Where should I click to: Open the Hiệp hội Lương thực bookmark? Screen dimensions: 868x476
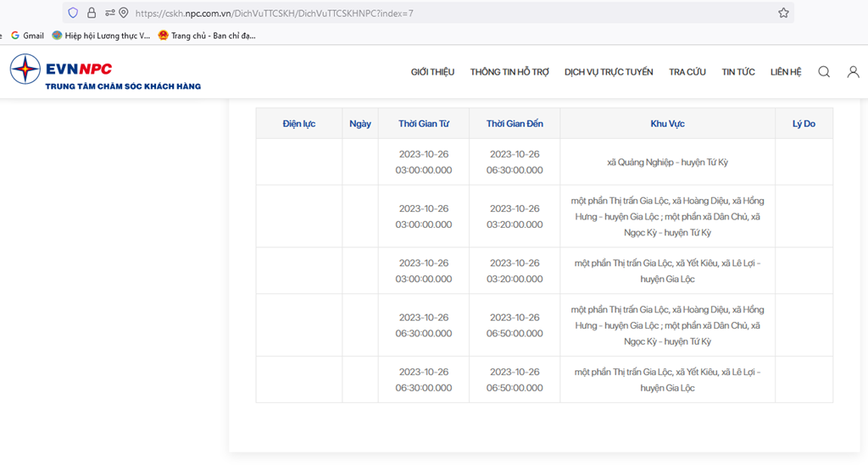click(101, 36)
